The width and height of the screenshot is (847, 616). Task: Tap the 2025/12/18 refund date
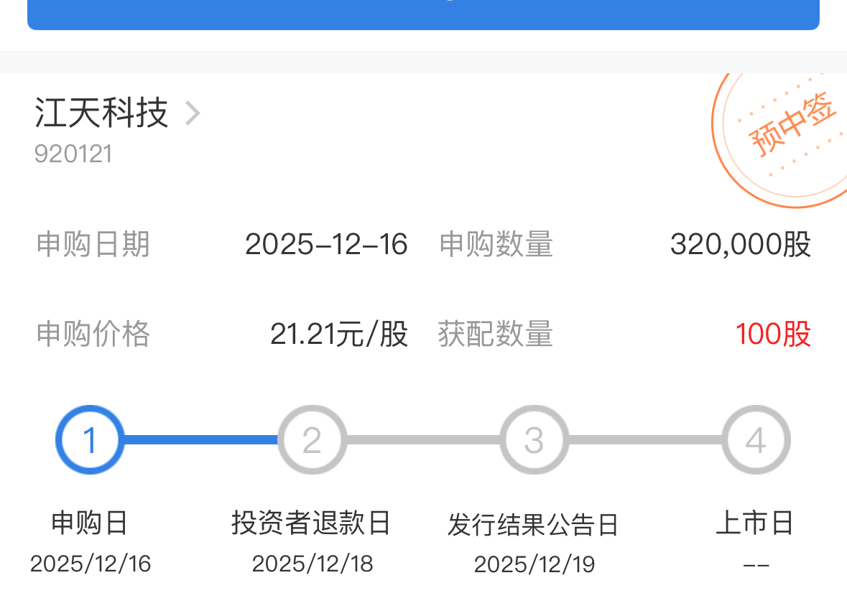[313, 564]
